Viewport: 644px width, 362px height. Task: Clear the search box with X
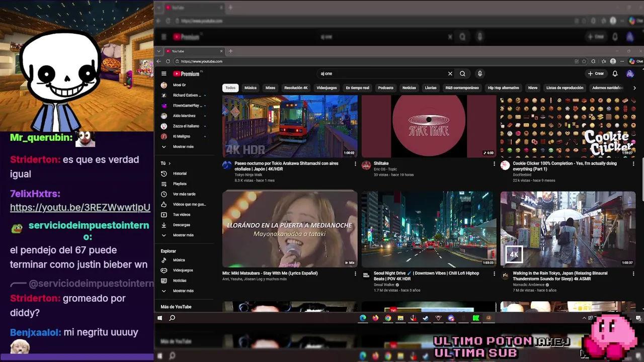450,73
